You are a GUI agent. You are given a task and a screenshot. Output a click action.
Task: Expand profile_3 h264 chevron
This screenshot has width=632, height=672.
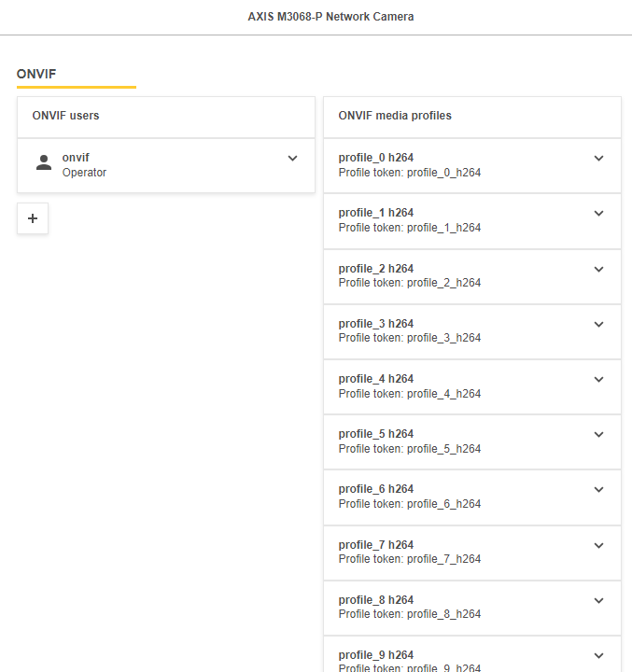coord(598,324)
